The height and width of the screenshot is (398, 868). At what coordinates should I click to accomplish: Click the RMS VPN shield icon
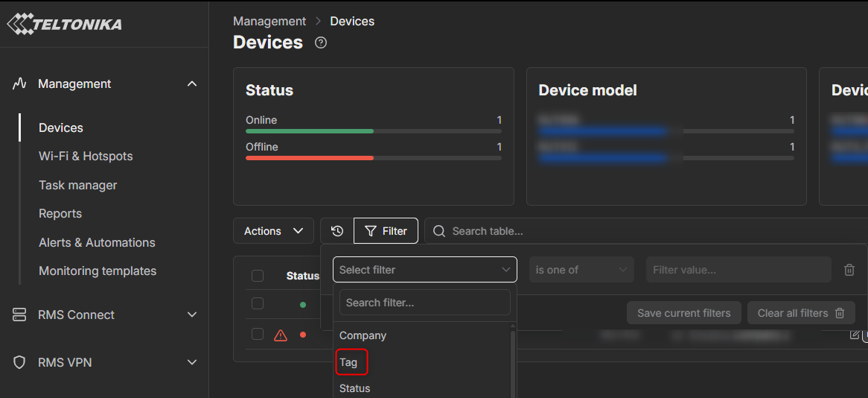click(x=19, y=362)
